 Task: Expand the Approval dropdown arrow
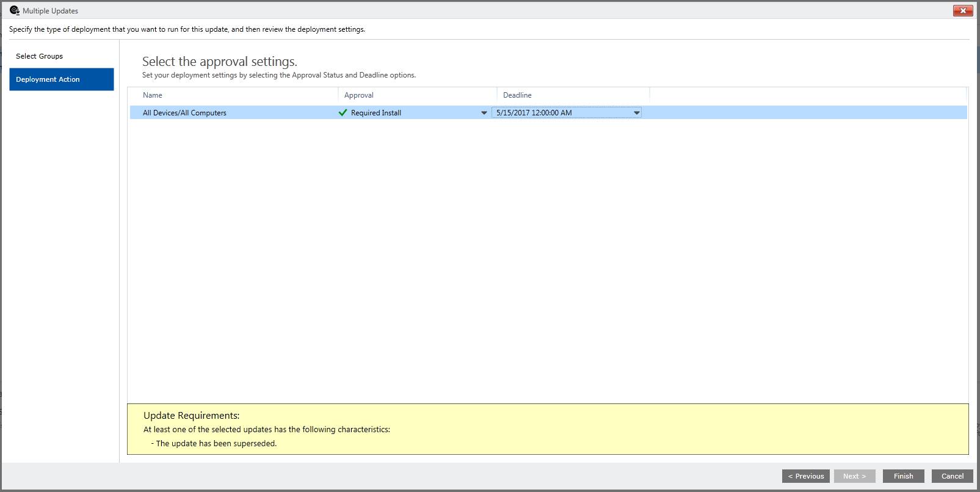coord(484,113)
